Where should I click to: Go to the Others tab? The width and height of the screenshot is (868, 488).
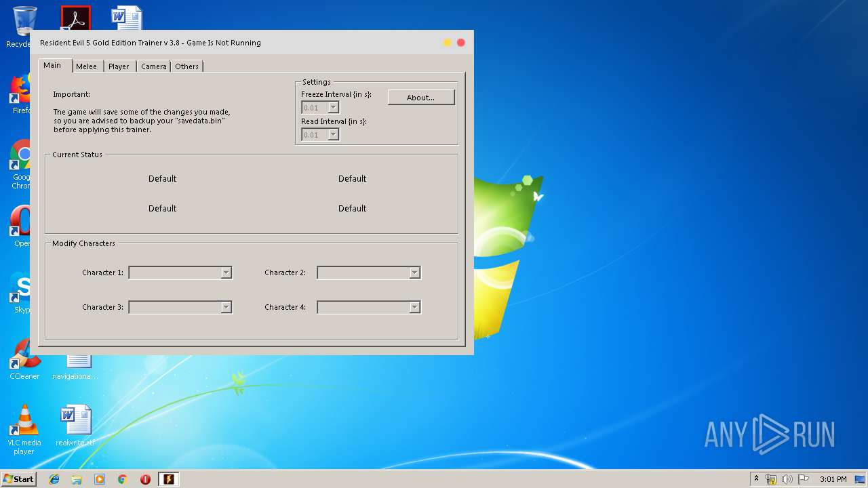click(186, 66)
